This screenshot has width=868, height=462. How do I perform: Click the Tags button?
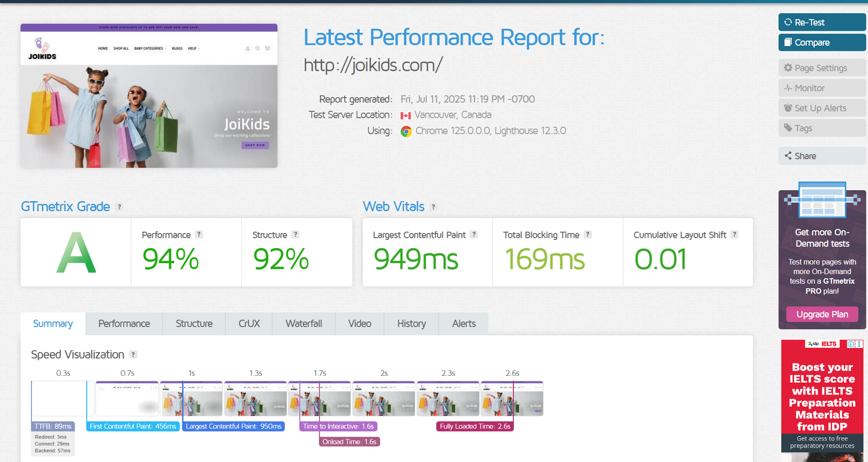coord(822,128)
